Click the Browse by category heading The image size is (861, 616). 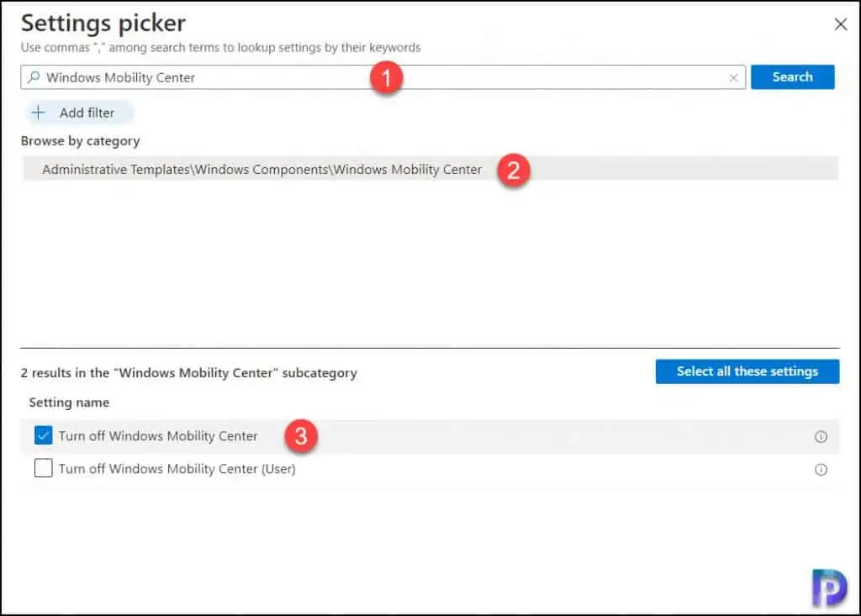(x=80, y=141)
